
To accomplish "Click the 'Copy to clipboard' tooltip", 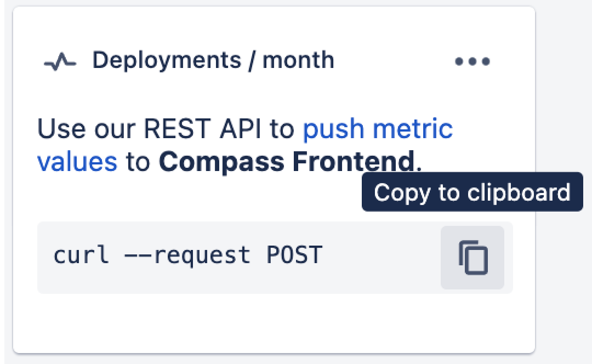I will 472,192.
